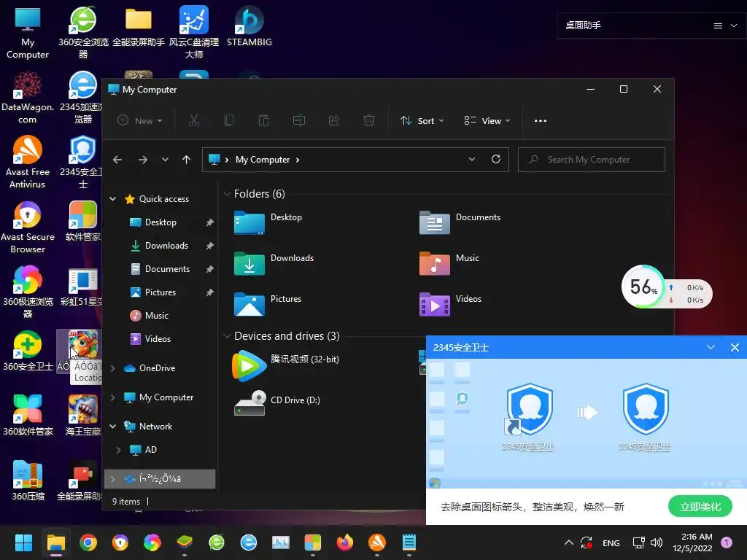Open the View dropdown menu

coord(487,120)
